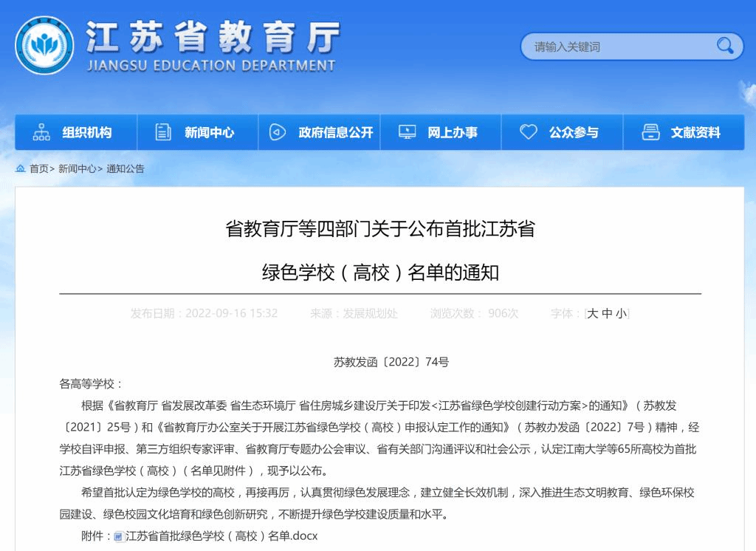Click the 新闻中心 document icon
Screen dimensions: 756x551
[163, 132]
